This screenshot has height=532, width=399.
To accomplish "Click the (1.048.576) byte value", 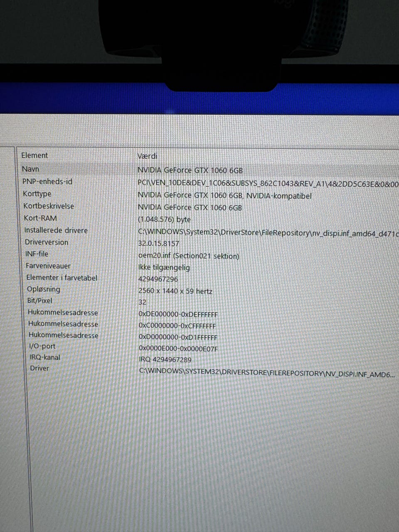I will [x=164, y=219].
